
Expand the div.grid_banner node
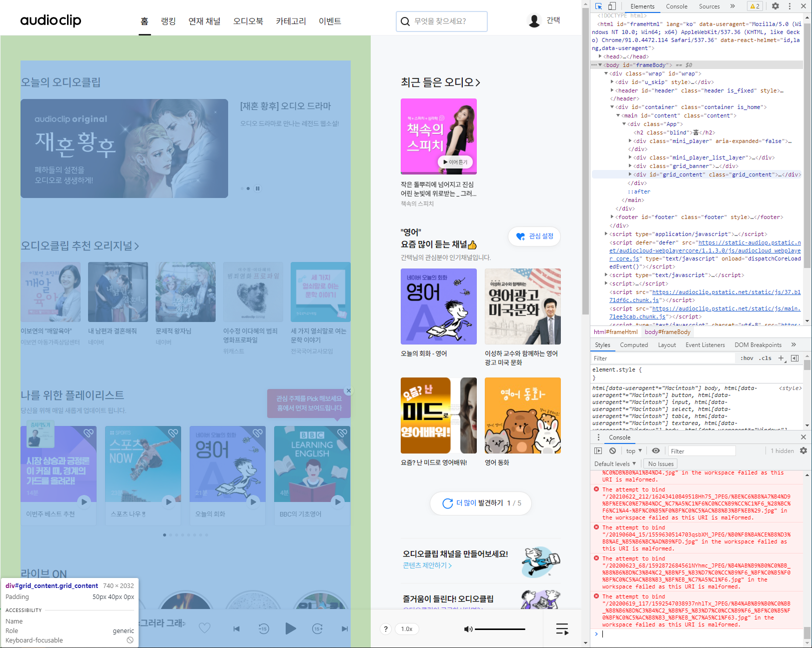(x=630, y=166)
